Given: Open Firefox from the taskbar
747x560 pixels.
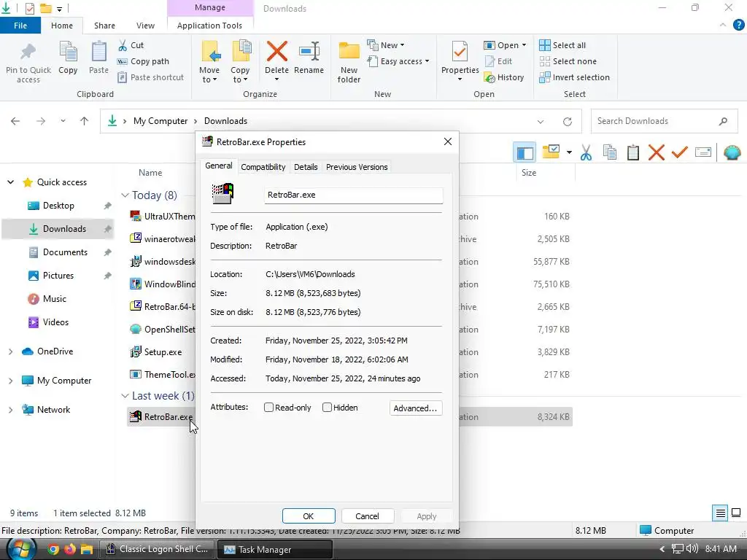Looking at the screenshot, I should point(70,549).
